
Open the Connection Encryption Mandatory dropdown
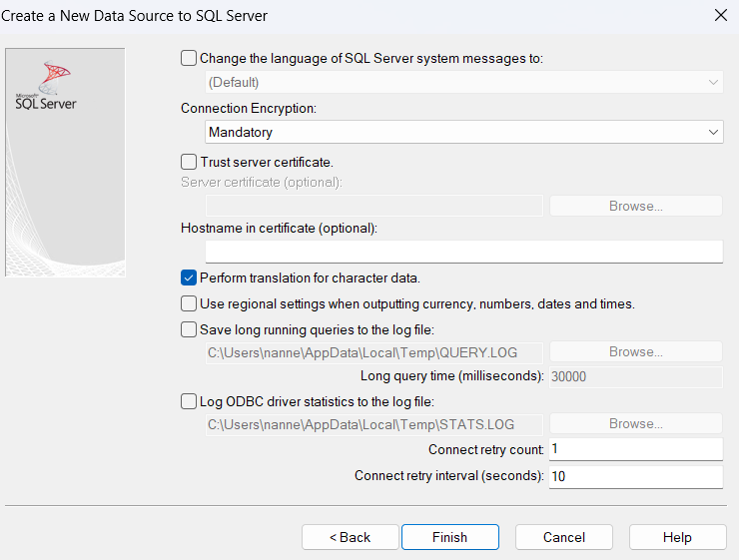[x=463, y=132]
